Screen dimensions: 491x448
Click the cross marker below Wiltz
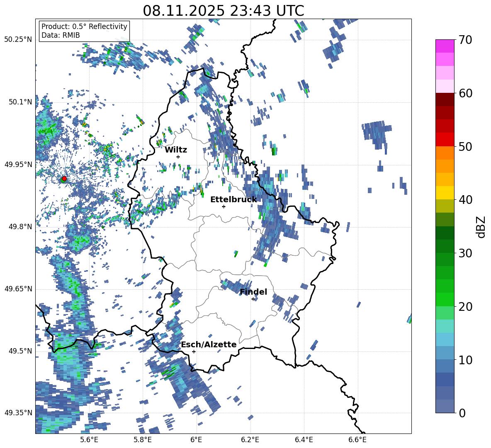(x=178, y=157)
